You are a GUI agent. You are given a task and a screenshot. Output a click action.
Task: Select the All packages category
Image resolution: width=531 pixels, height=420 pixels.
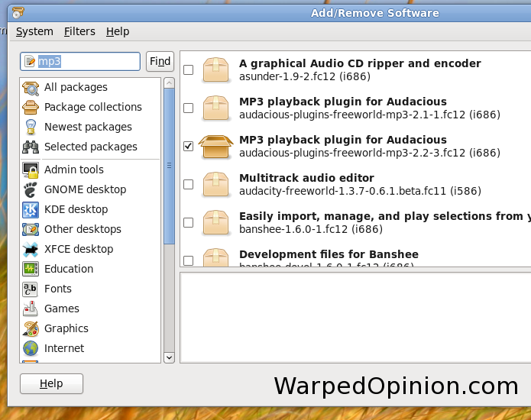(90, 88)
